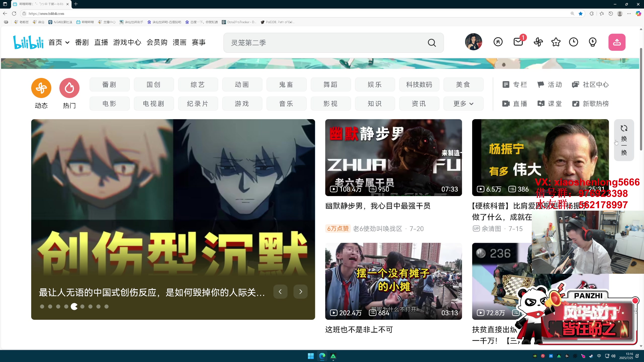Open 赛事 in the top navigation
Screen dimensions: 644x362
(x=199, y=42)
